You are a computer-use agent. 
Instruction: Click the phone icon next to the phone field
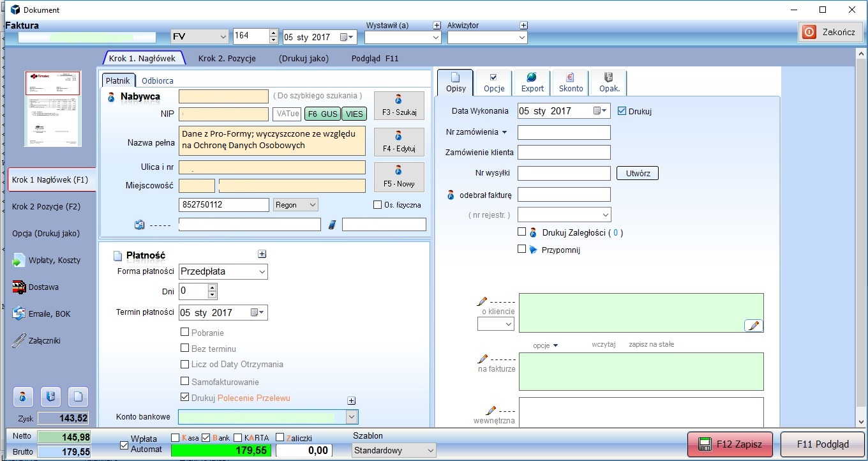[x=332, y=225]
